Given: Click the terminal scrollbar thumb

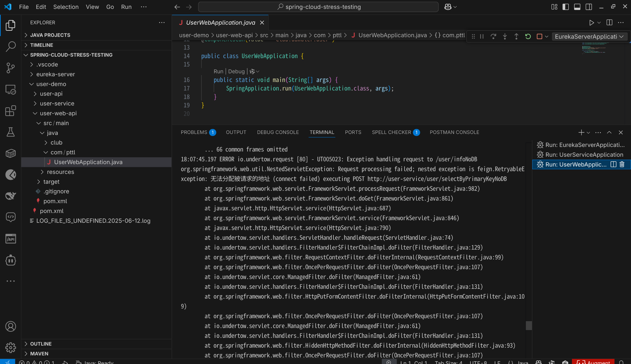Looking at the screenshot, I should pos(528,326).
